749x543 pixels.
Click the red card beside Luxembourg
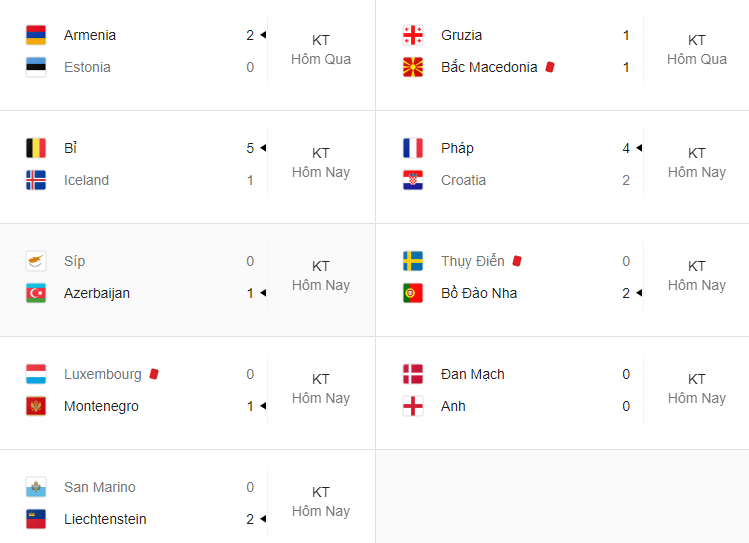point(154,374)
